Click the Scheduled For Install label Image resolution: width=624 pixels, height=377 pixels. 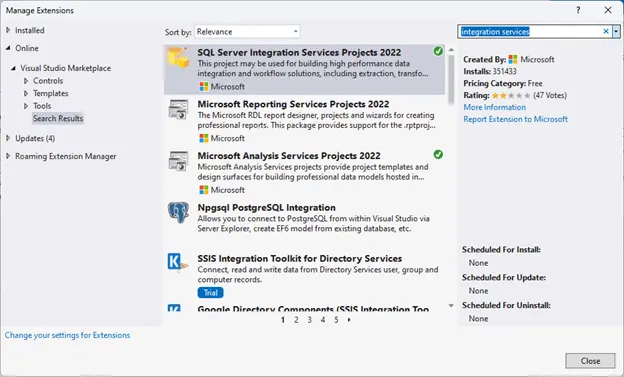[501, 250]
